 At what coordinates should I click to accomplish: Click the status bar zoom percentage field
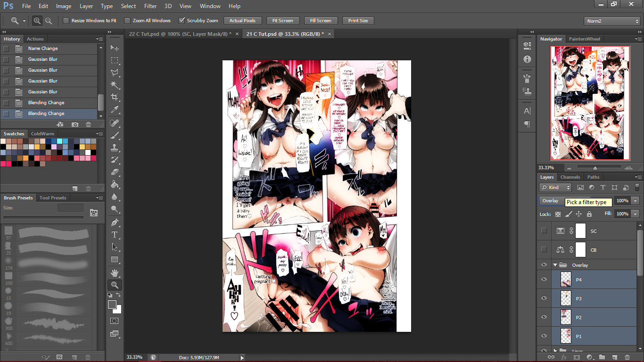[137, 358]
